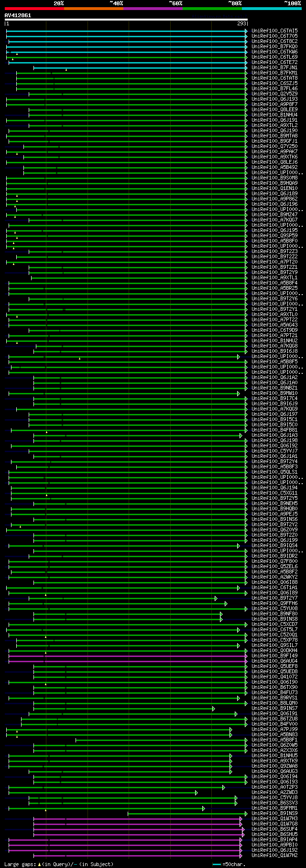Select hit UniRef100_A0T2P3
This screenshot has width=306, height=868.
274,787
